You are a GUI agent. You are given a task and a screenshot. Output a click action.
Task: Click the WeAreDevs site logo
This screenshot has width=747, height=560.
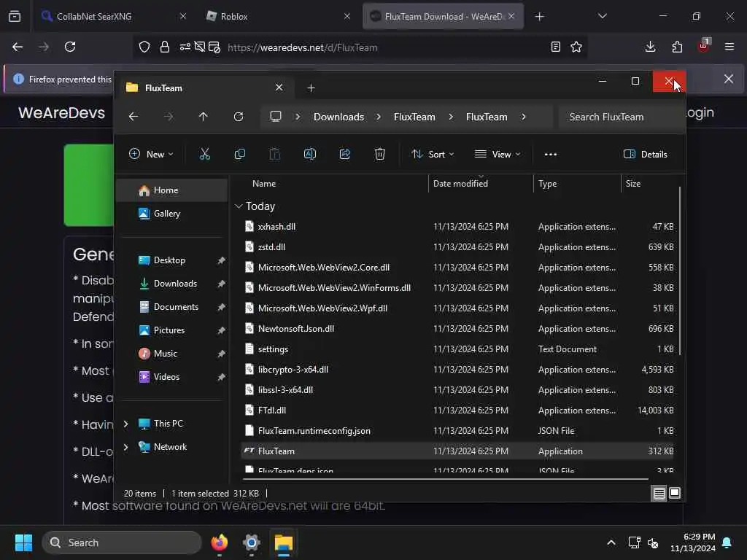(x=61, y=113)
